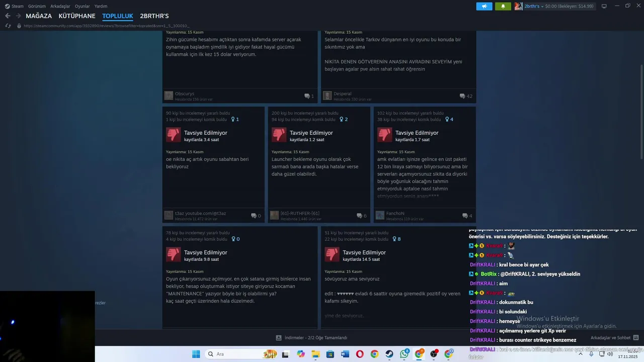This screenshot has height=362, width=644.
Task: Open the Arkadaşlar menu
Action: [x=60, y=6]
